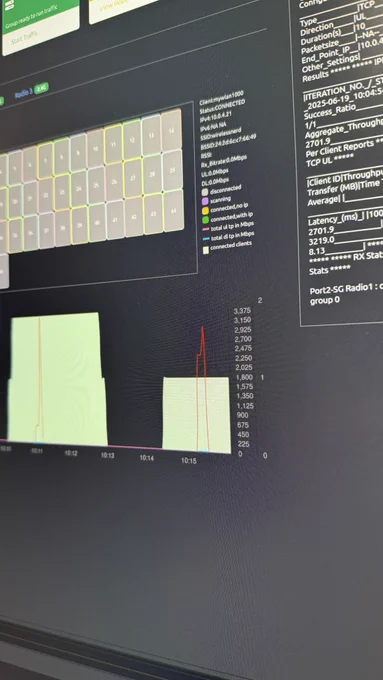Click the Port2-SG Radio1 line
The image size is (383, 680).
(346, 289)
